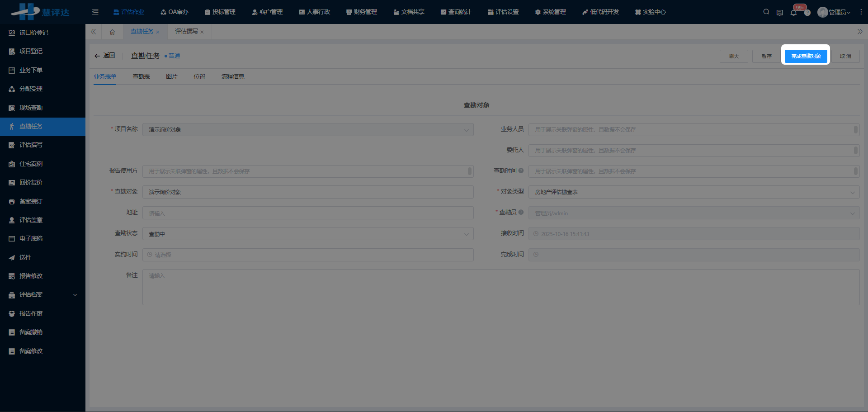Expand the 查勘状态 dropdown showing 查勘中
The image size is (868, 412).
coord(466,233)
